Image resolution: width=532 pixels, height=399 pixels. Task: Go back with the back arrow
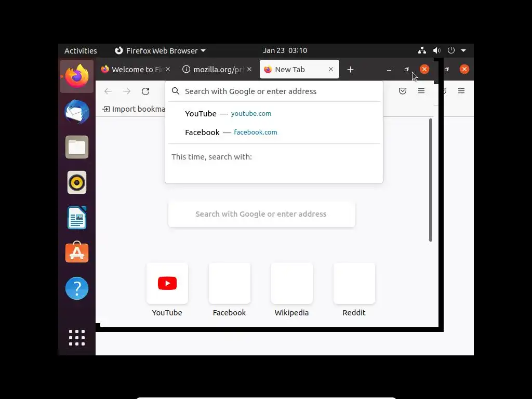108,91
